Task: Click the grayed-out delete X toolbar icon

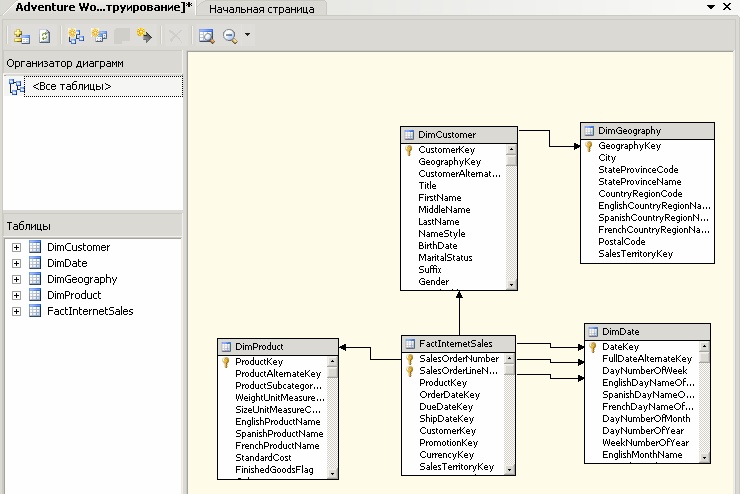Action: pos(175,36)
